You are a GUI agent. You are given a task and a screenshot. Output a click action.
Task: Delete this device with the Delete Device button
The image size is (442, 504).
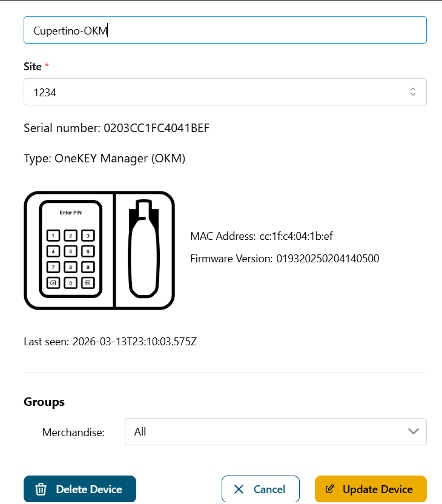[x=80, y=489]
